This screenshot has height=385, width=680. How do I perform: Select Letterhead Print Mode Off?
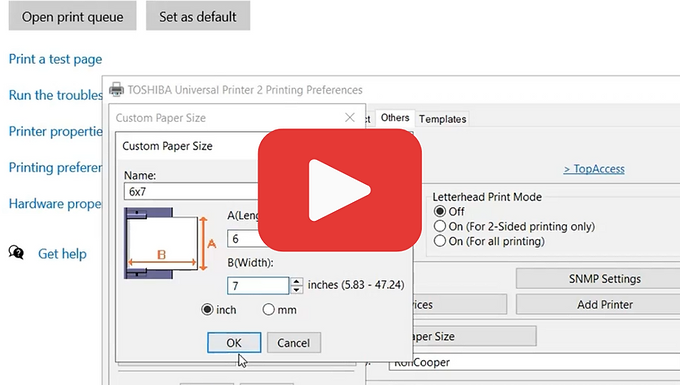pos(440,211)
